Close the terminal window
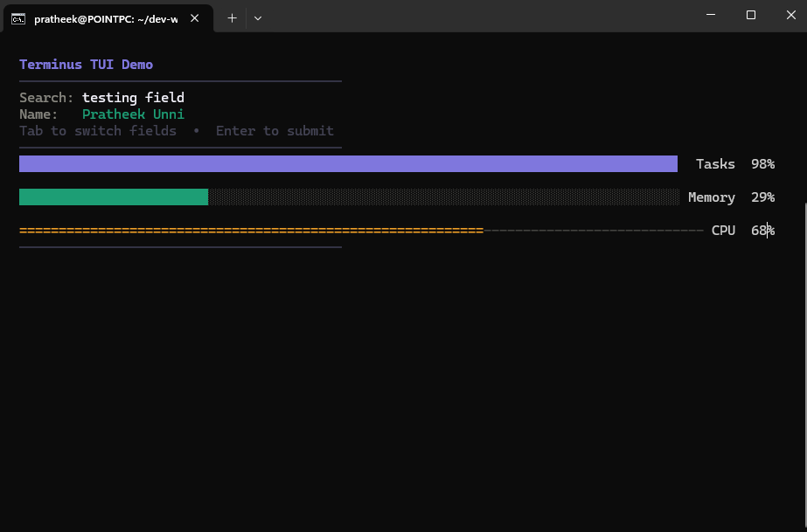The height and width of the screenshot is (532, 807). coord(791,15)
